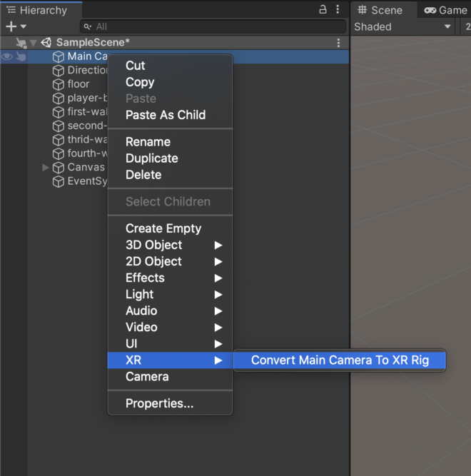This screenshot has width=471, height=476.
Task: Open the plus create object dropdown
Action: pos(15,26)
